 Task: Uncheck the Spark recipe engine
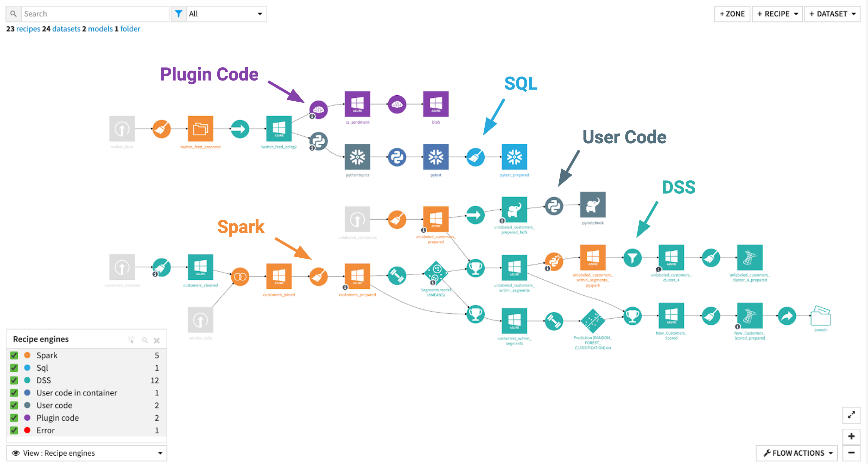[x=14, y=355]
